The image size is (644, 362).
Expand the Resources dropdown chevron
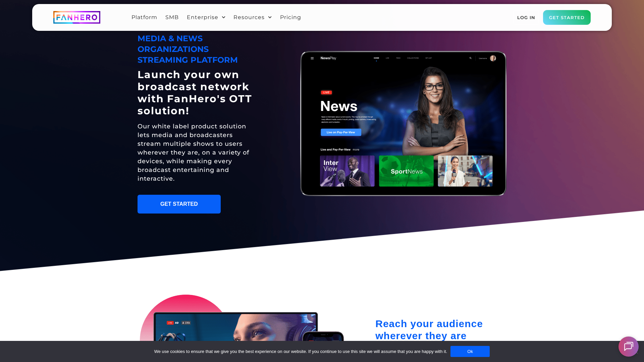click(x=270, y=17)
